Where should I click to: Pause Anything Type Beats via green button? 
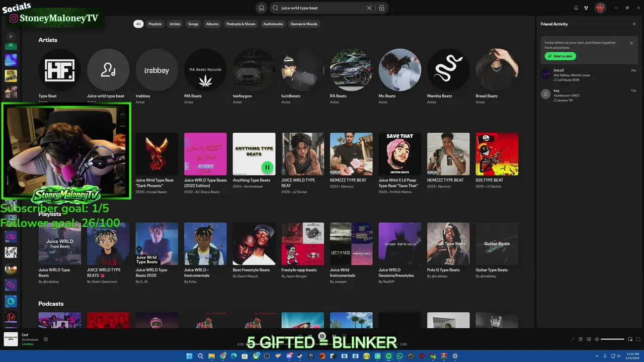tap(267, 167)
